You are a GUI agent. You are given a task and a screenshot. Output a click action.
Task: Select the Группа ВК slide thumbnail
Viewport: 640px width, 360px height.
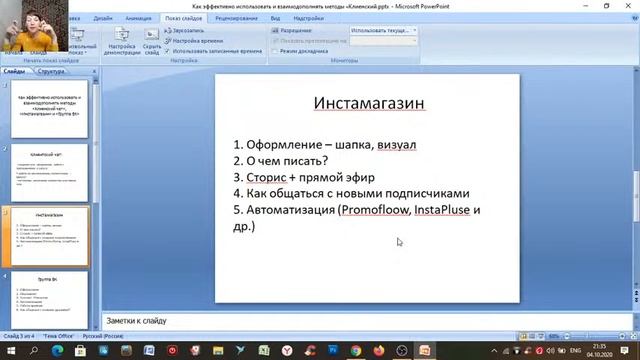[49, 300]
